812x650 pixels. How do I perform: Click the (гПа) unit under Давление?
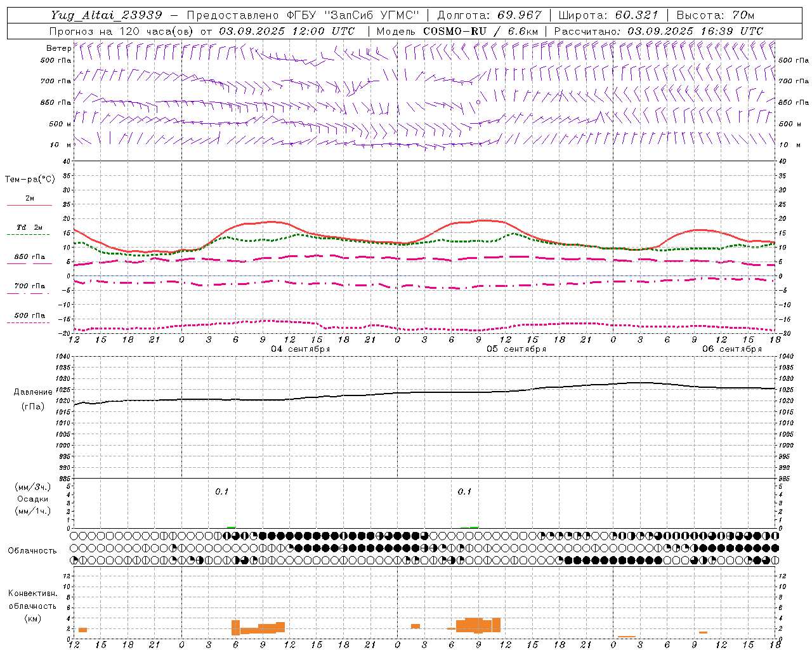[32, 407]
